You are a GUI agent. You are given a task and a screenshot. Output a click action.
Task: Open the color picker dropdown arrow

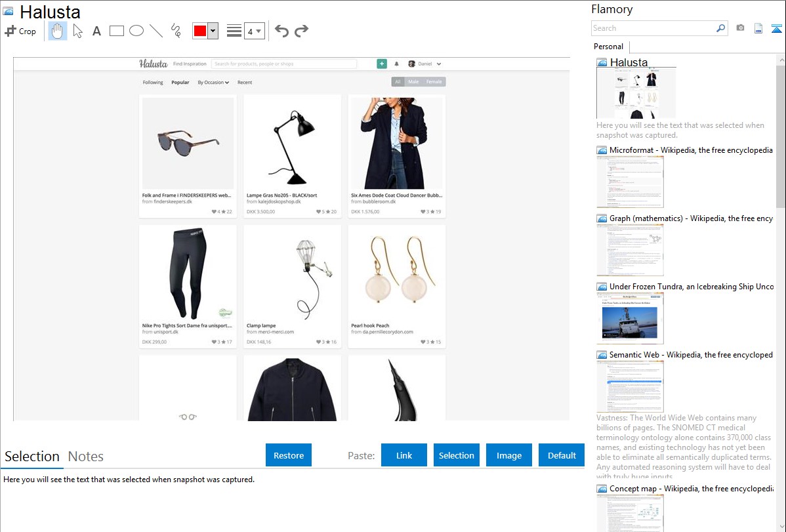[213, 31]
